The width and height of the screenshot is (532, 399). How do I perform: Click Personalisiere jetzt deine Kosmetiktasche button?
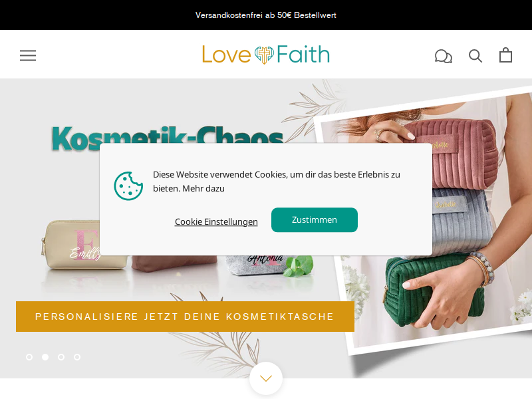click(x=185, y=317)
